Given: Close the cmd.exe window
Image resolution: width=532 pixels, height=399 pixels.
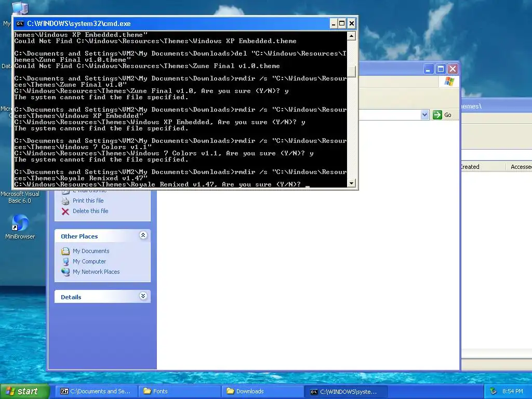Looking at the screenshot, I should point(352,24).
